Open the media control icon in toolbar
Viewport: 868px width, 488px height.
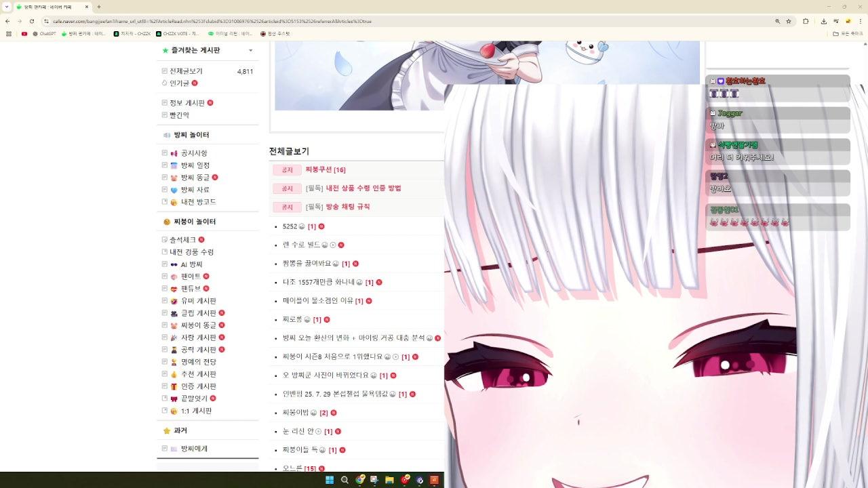835,21
